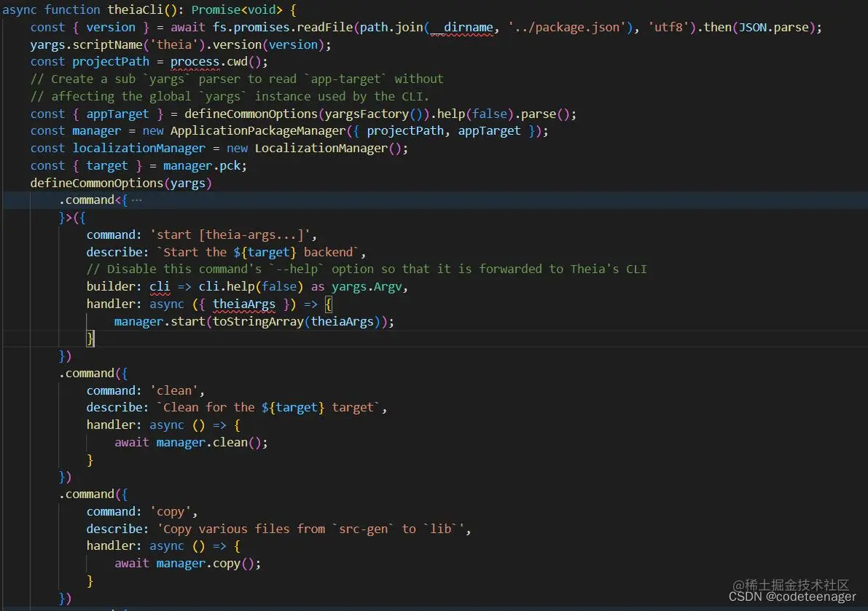Click the localizationManager constant name
This screenshot has height=611, width=868.
(x=139, y=148)
